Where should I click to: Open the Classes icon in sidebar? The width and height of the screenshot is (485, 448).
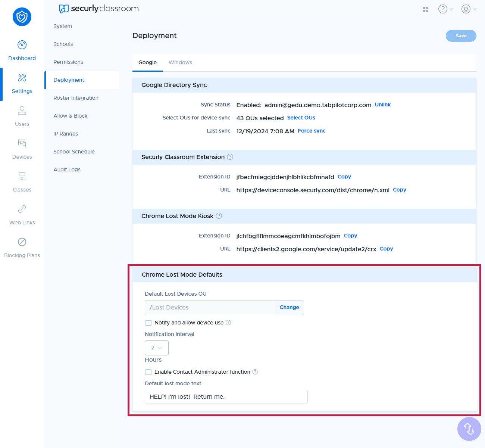tap(22, 176)
